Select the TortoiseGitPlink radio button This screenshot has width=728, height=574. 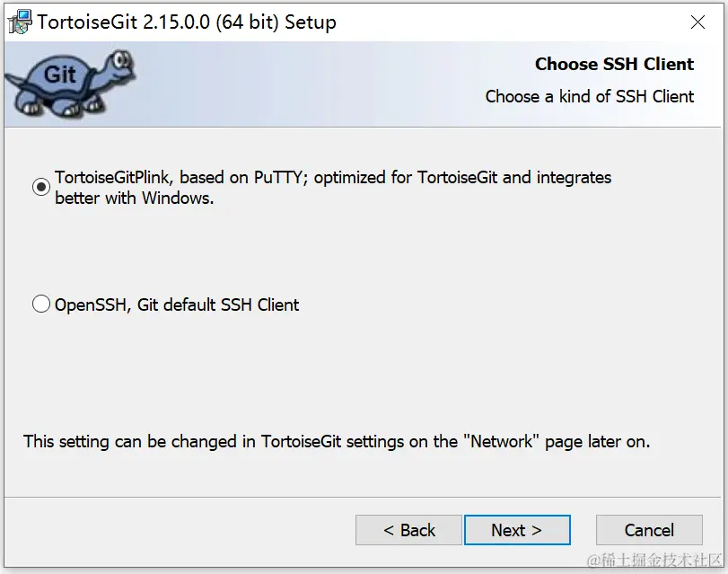41,187
